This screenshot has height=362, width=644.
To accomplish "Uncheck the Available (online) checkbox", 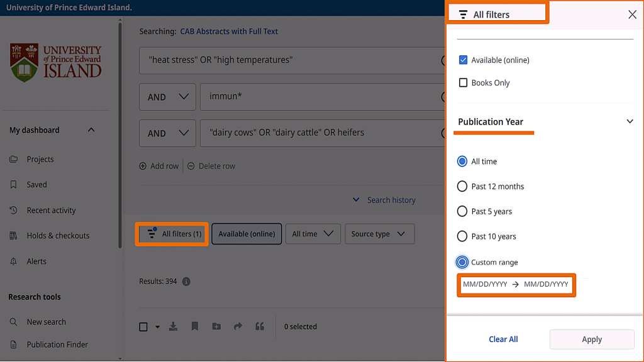I will pyautogui.click(x=464, y=60).
